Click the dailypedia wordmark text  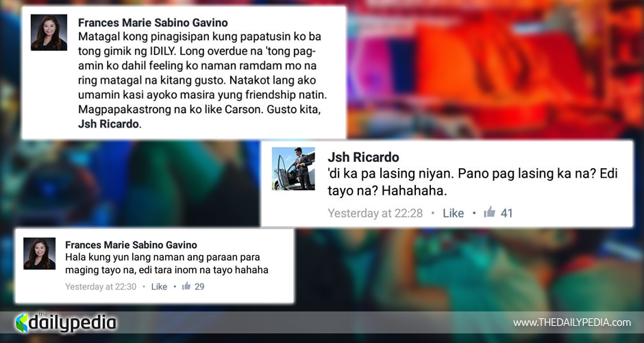pyautogui.click(x=73, y=323)
